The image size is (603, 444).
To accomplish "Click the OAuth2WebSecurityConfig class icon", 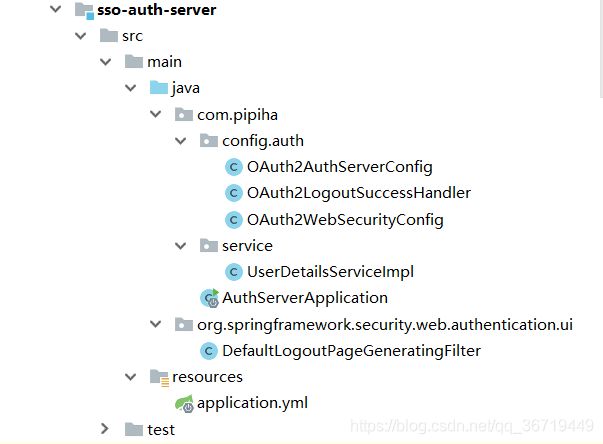I will (233, 220).
